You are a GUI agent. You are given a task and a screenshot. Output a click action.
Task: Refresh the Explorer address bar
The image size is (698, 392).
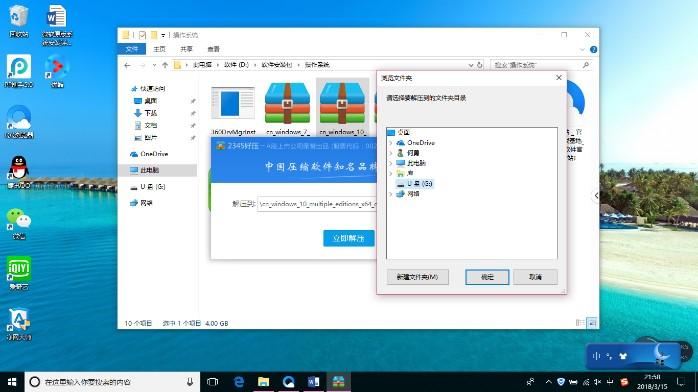(479, 65)
